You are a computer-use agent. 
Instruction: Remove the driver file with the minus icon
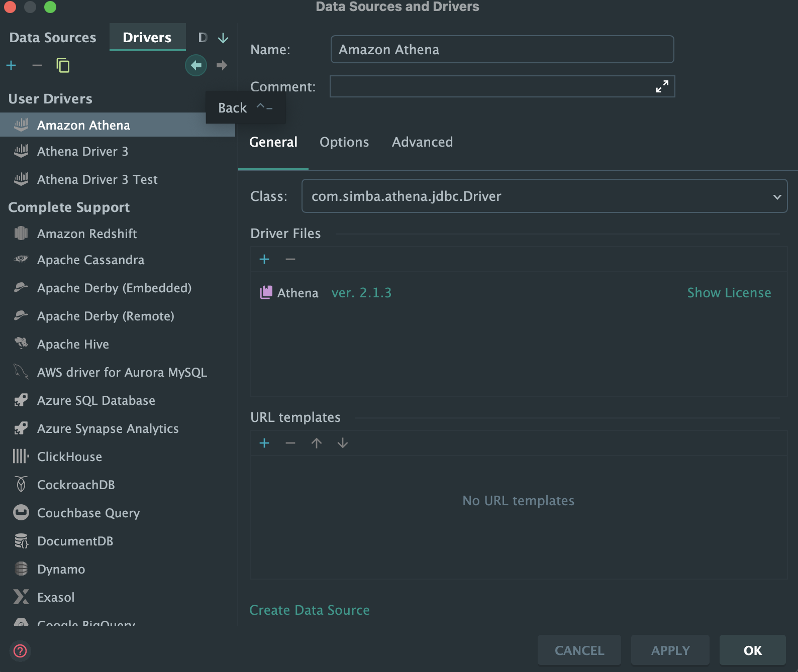click(x=290, y=259)
